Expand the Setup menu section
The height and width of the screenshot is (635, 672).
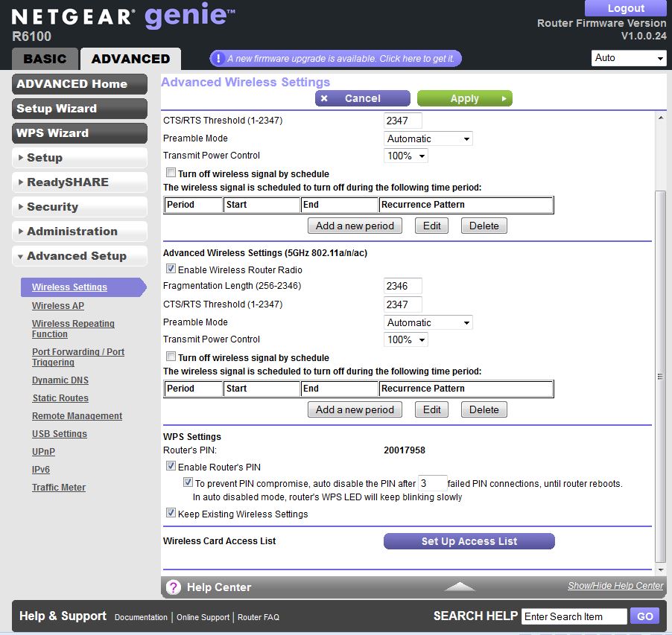coord(80,158)
